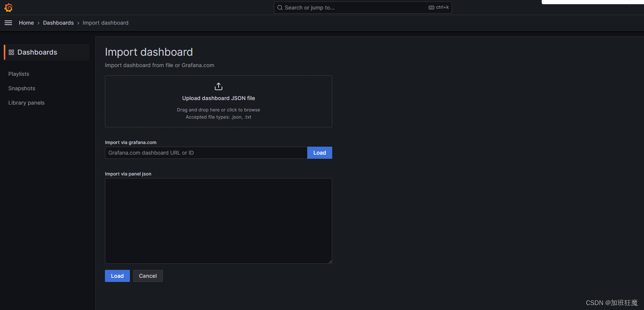The image size is (644, 310).
Task: Click the 'Import via panel json' label
Action: pos(128,174)
